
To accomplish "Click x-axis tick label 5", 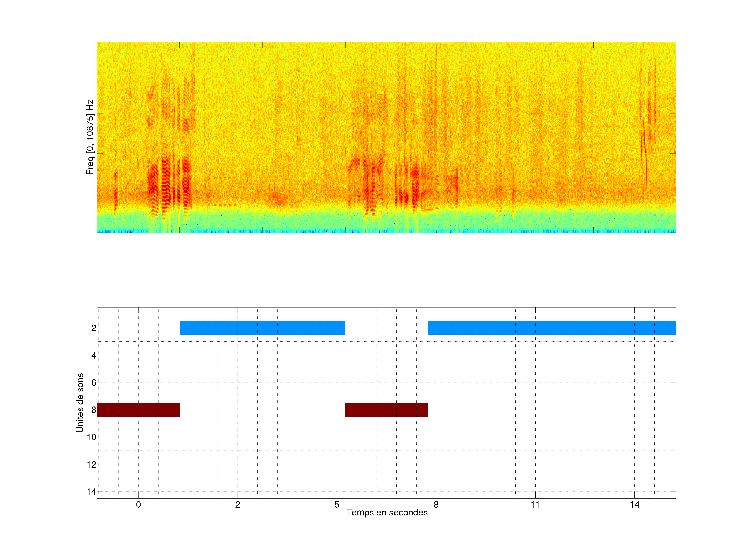I will tap(337, 505).
